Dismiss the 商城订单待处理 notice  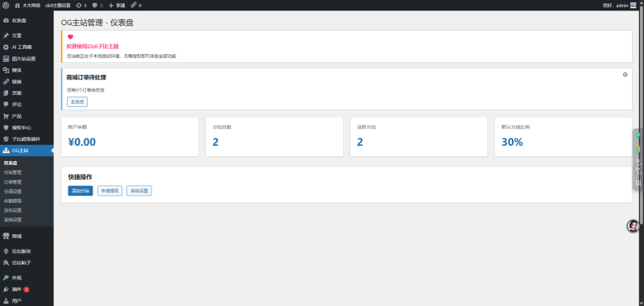(x=625, y=75)
